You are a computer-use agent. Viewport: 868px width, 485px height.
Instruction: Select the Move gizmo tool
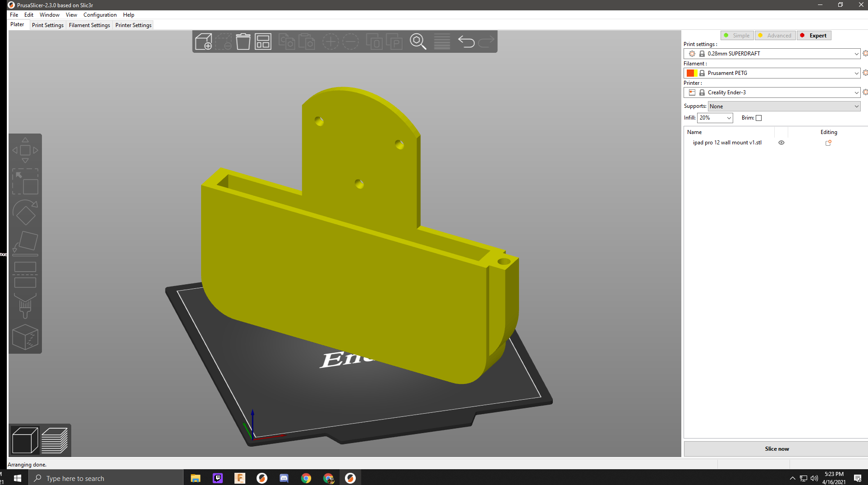click(25, 150)
